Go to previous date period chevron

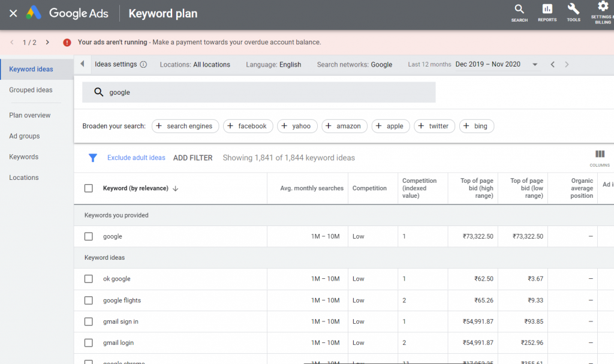[x=552, y=65]
